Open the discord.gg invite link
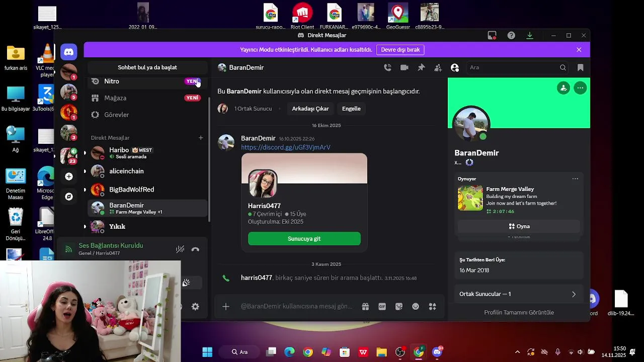Screen dimensions: 644x362 point(286,147)
